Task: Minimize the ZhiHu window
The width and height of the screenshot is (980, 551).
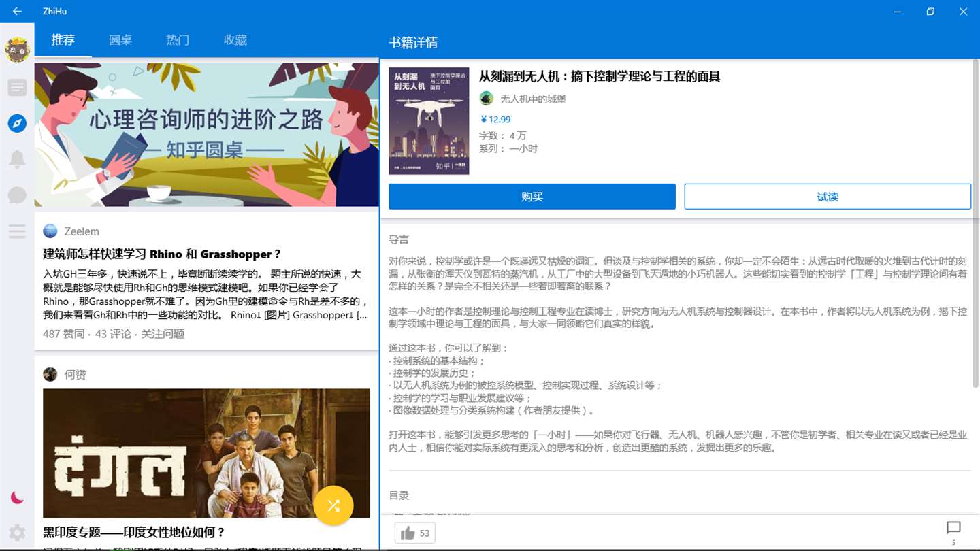Action: click(898, 12)
